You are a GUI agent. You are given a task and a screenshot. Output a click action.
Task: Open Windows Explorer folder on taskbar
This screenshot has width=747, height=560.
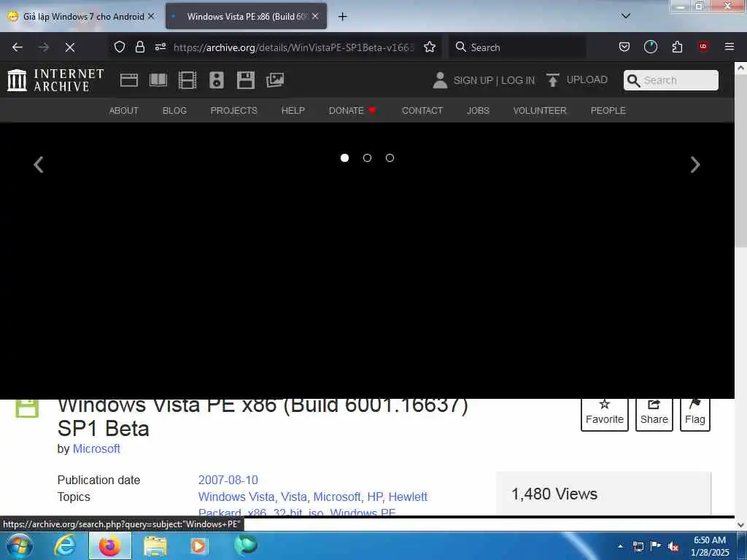pyautogui.click(x=155, y=546)
